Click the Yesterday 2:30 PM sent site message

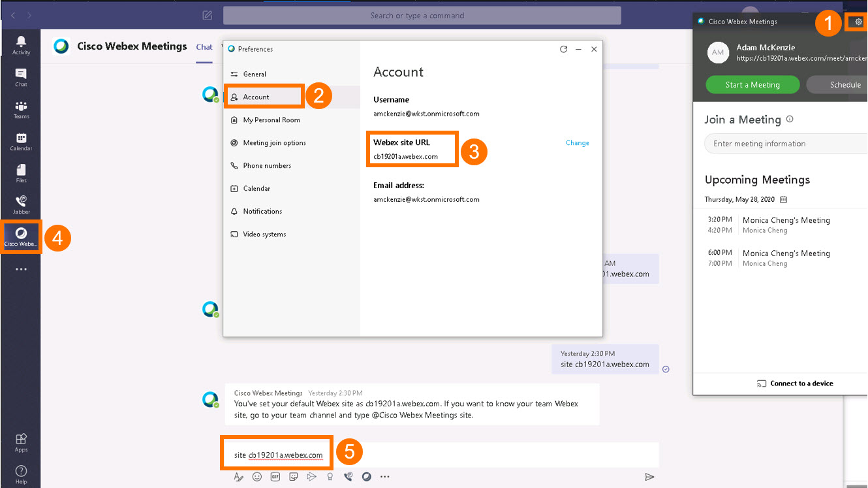[x=605, y=359]
